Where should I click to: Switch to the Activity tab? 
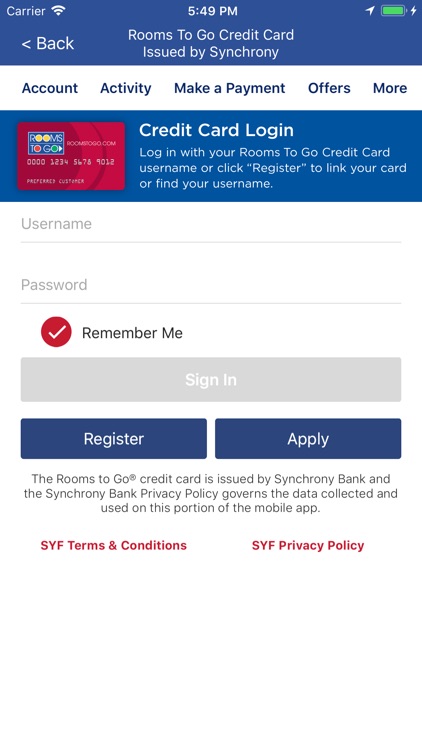point(125,88)
